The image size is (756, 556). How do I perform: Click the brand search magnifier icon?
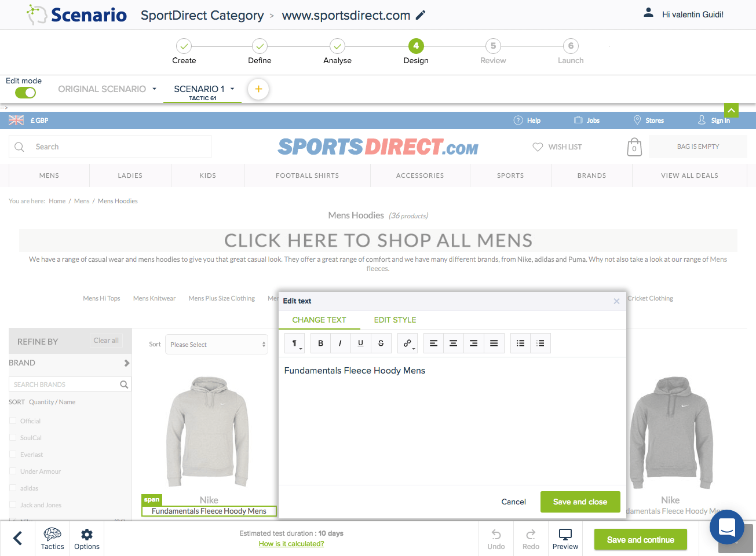124,385
